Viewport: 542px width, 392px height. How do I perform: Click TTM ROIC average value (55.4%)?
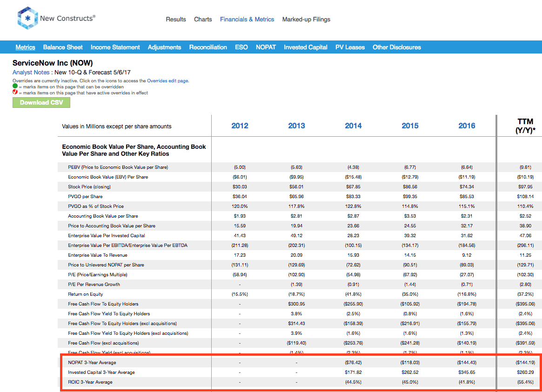(525, 382)
